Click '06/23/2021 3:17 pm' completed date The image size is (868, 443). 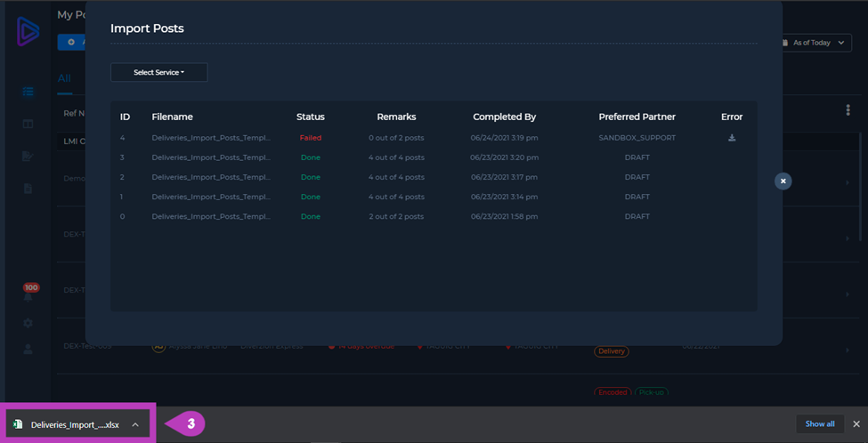coord(504,177)
